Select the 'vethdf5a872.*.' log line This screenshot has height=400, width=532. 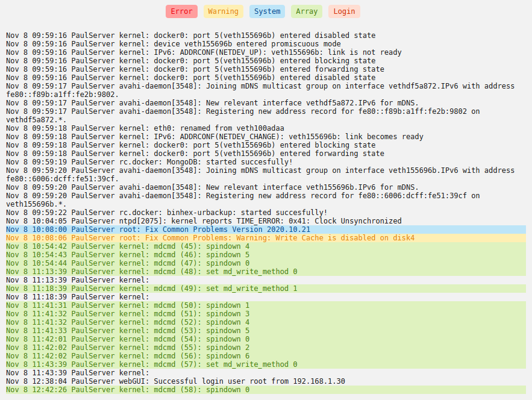click(x=36, y=120)
